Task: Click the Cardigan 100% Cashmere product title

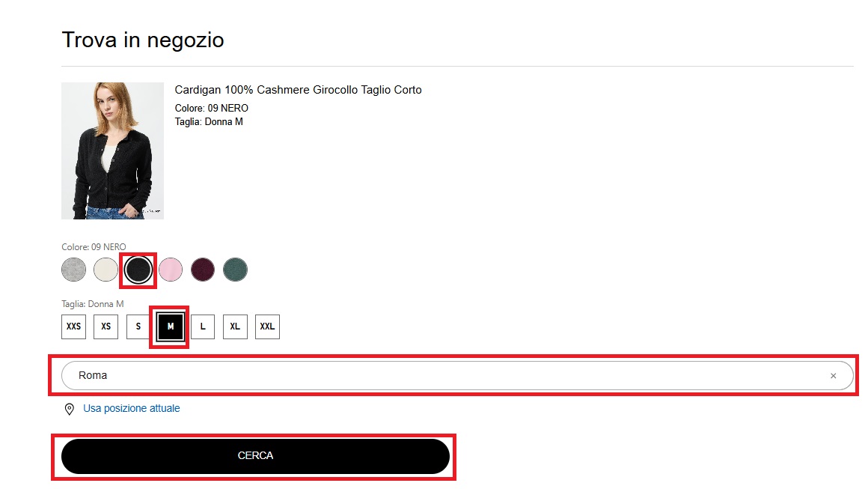Action: click(x=298, y=90)
